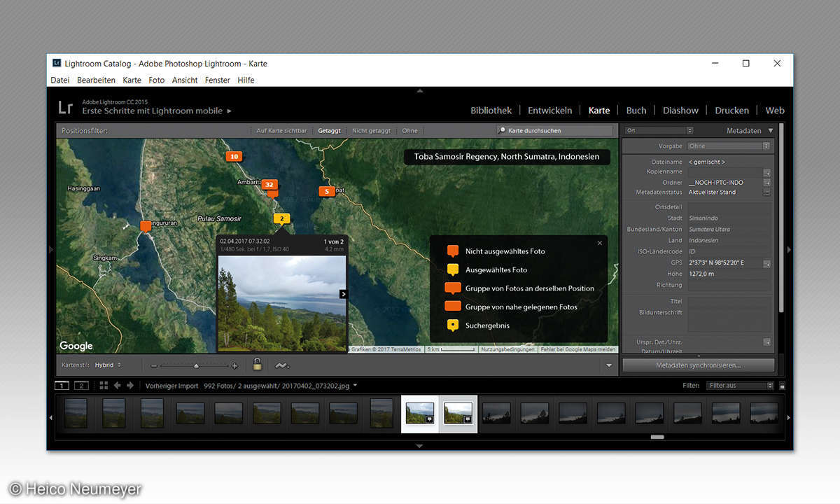This screenshot has height=504, width=840.
Task: Go back with filmstrip left arrow
Action: pyautogui.click(x=118, y=385)
